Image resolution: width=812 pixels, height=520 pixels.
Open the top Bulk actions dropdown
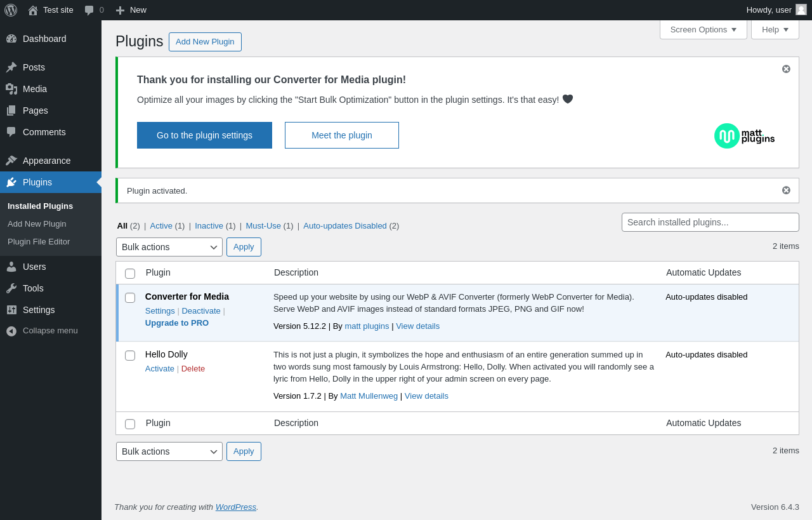click(169, 247)
